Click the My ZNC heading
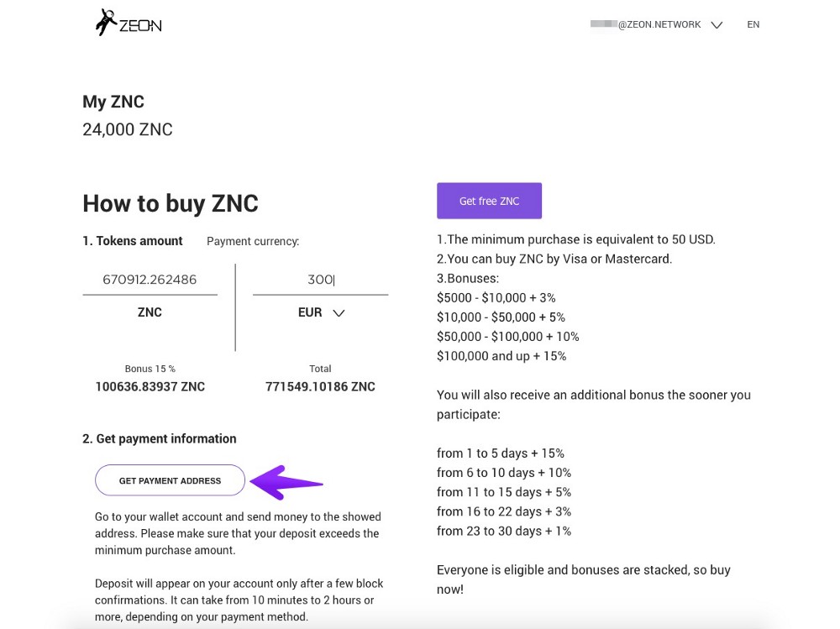840x629 pixels. pos(113,102)
